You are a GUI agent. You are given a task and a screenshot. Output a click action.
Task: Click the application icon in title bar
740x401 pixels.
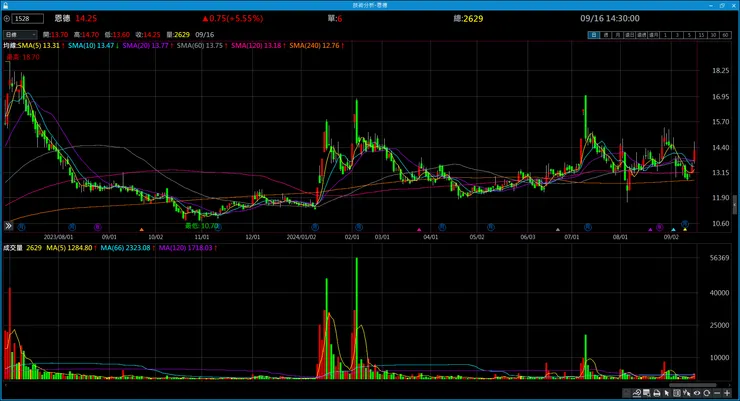pos(5,5)
